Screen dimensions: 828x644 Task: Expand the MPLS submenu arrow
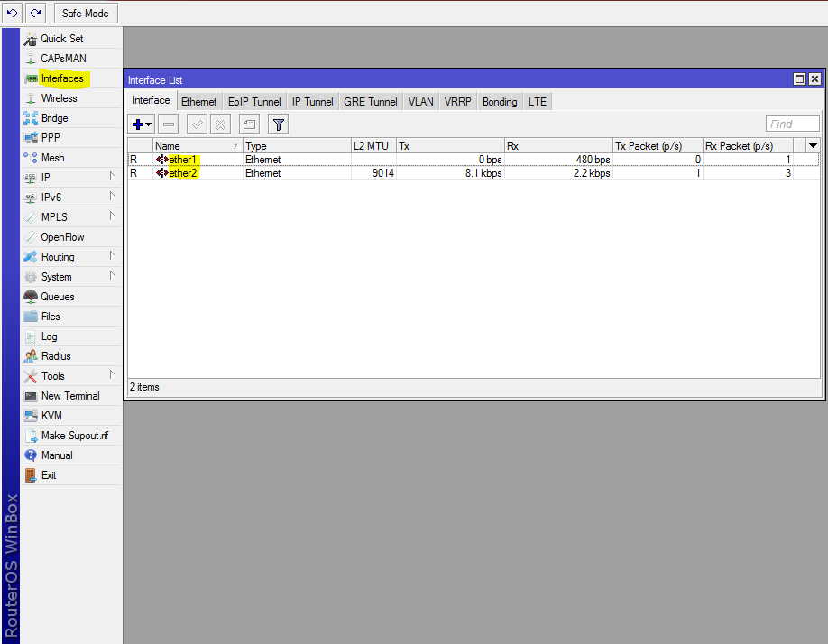[x=112, y=216]
